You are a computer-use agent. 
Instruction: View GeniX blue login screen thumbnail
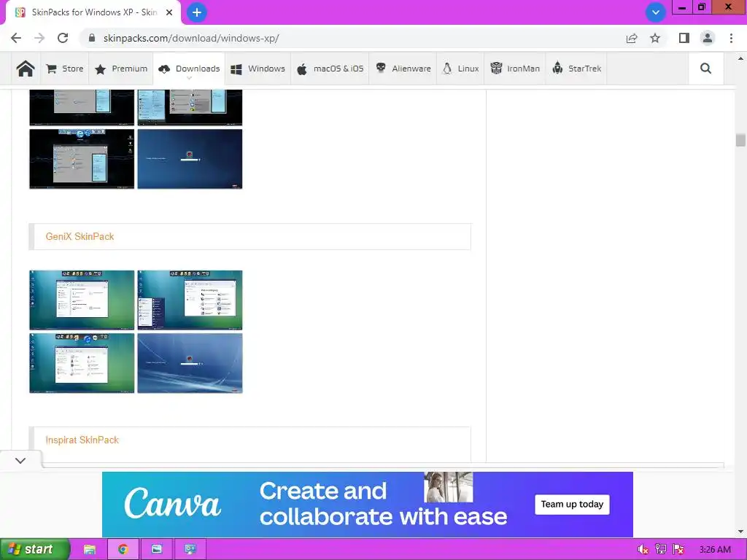190,363
